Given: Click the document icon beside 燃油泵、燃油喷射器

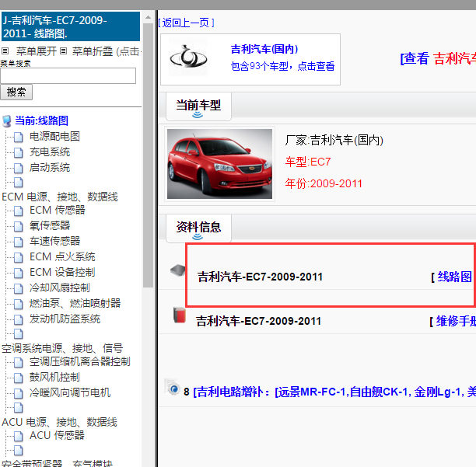Looking at the screenshot, I should pyautogui.click(x=19, y=304).
